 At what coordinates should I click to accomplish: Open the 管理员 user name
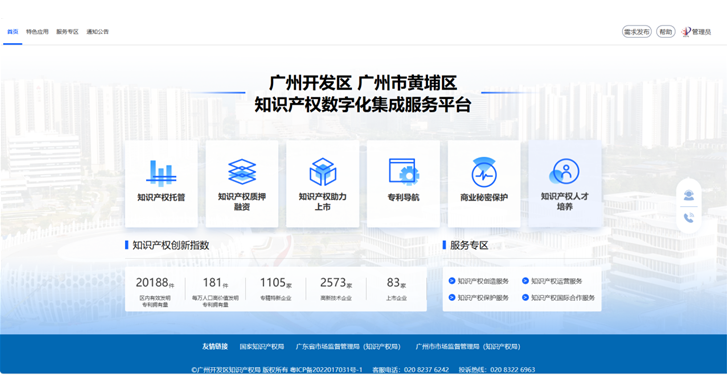(701, 32)
